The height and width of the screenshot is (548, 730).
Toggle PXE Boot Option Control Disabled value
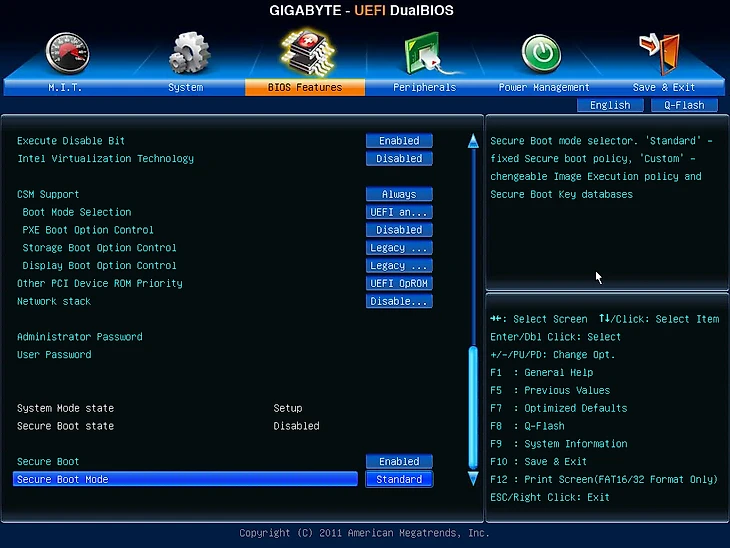[x=399, y=230]
